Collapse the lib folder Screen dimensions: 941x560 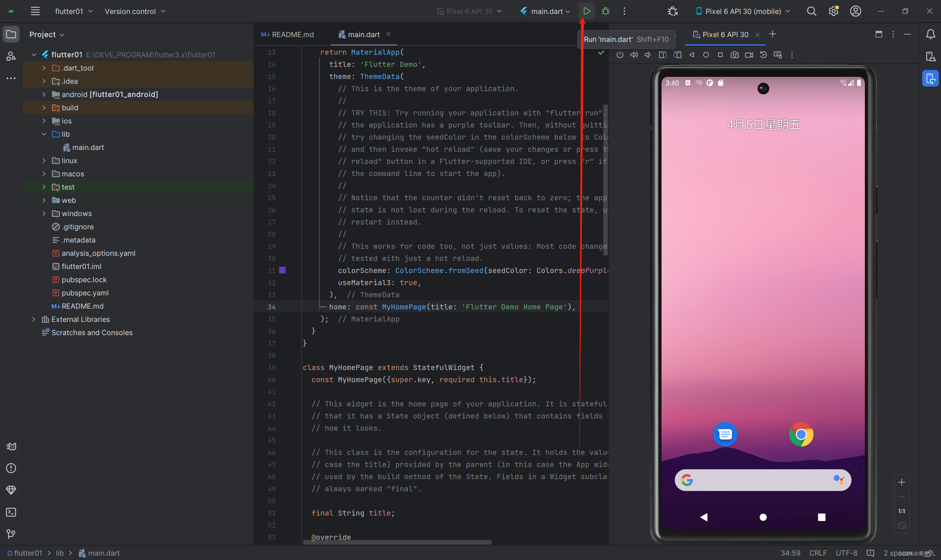click(44, 134)
